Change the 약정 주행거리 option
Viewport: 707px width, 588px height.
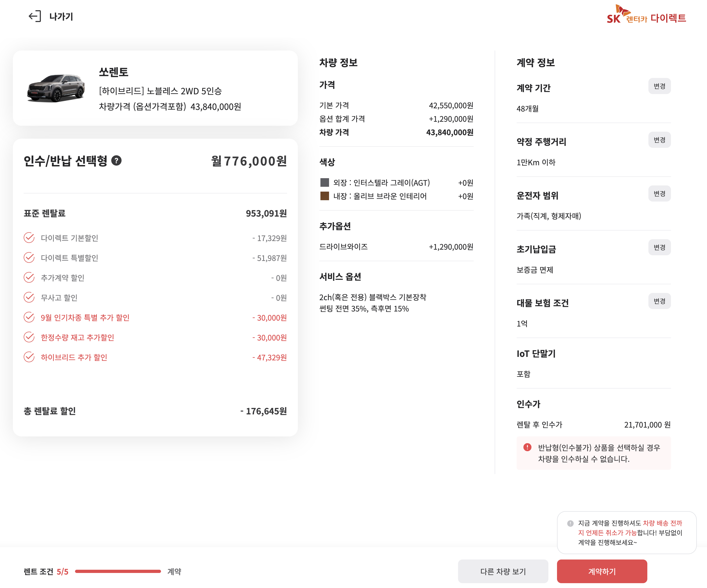(659, 140)
